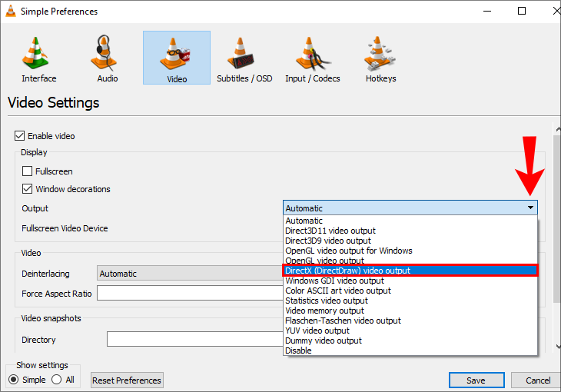Open the Audio preferences category
The height and width of the screenshot is (392, 561).
pos(107,58)
